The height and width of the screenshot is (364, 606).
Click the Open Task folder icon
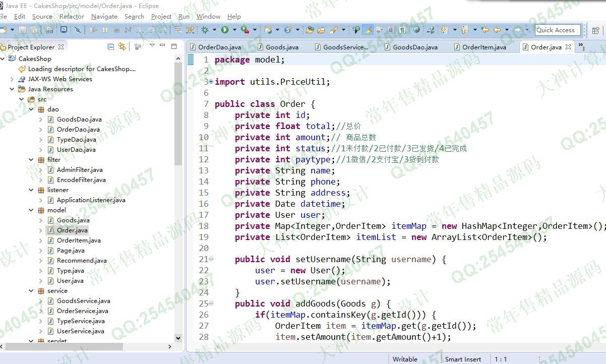[x=321, y=30]
